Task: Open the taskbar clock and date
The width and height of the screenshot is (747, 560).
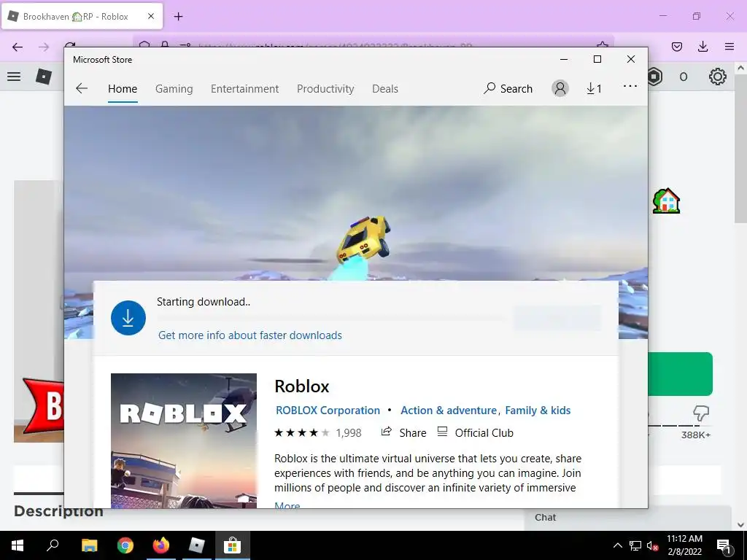Action: click(684, 545)
